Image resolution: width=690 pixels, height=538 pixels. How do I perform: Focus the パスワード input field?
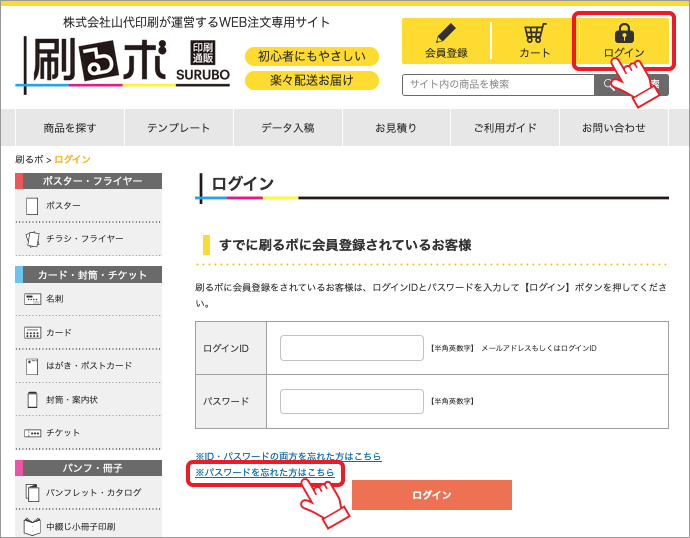(352, 401)
